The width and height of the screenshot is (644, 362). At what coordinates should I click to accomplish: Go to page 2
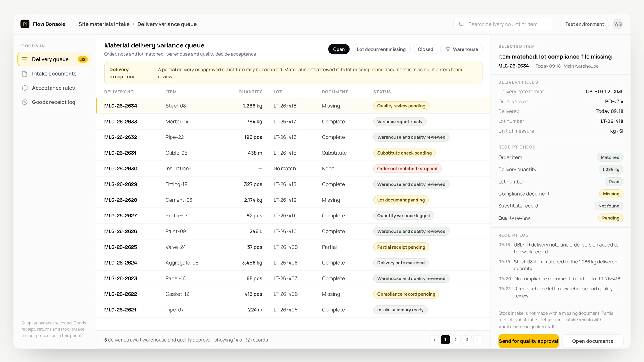(456, 340)
